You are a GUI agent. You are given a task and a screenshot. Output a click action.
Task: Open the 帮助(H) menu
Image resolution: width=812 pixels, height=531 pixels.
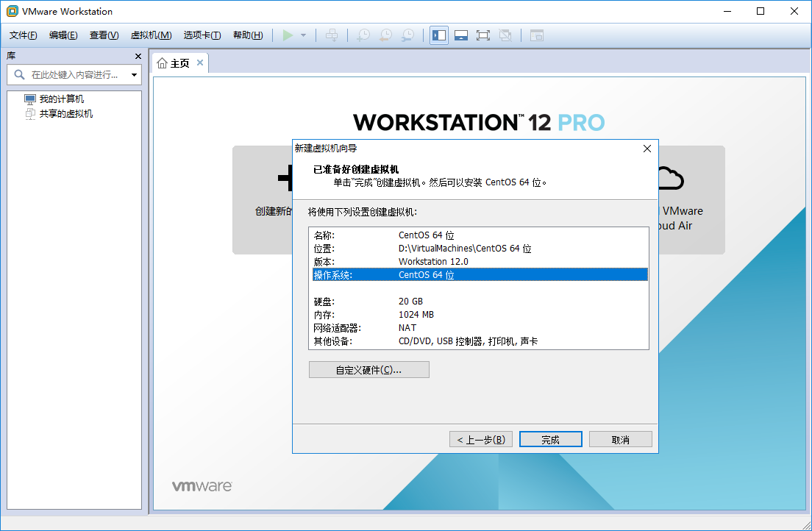(x=248, y=35)
